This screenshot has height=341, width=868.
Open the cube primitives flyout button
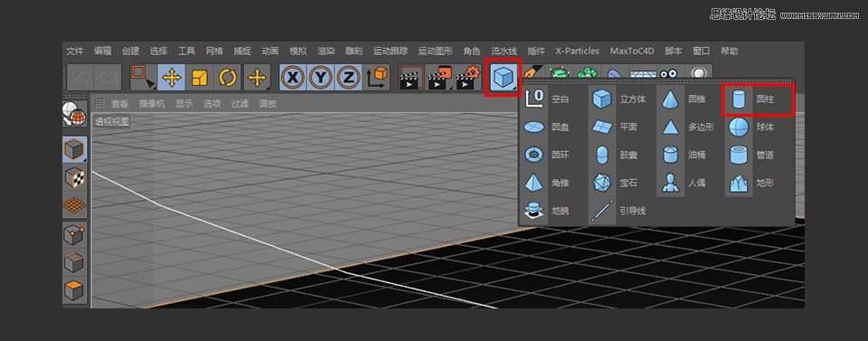504,78
